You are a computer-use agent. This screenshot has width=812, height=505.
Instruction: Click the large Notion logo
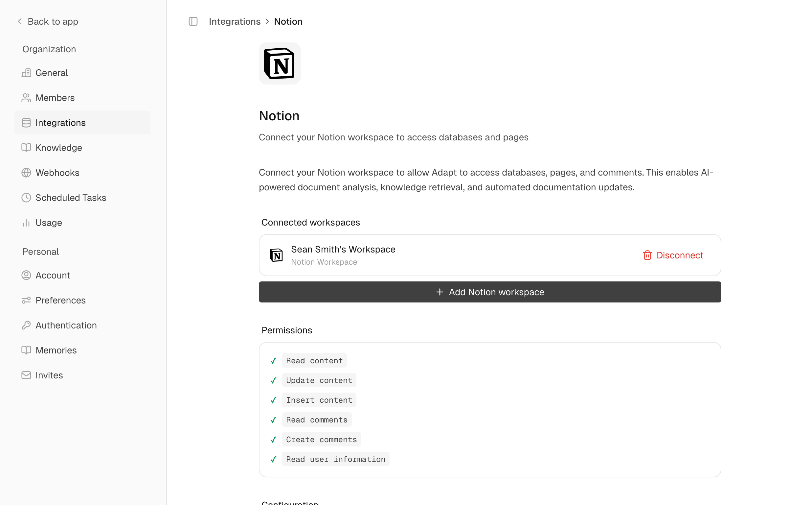click(280, 63)
